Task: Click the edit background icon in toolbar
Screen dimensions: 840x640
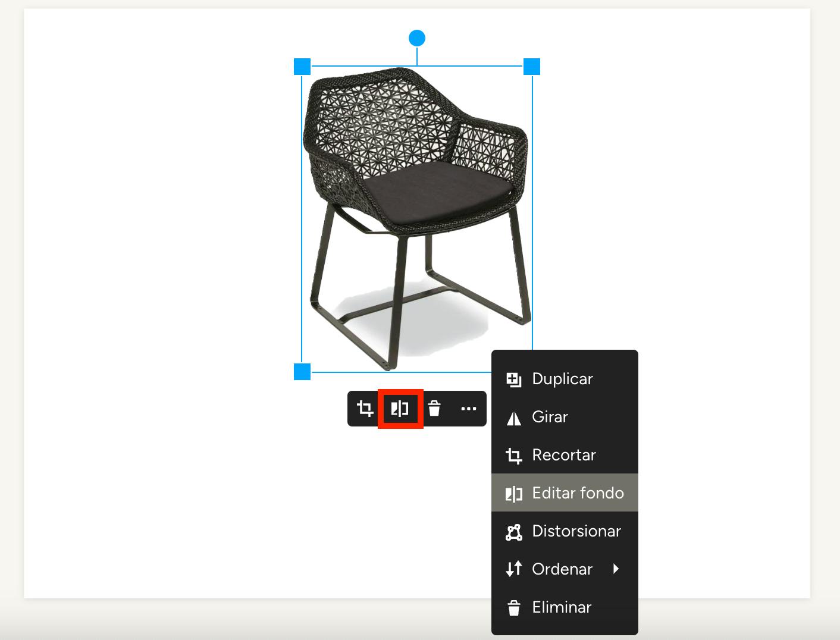Action: 400,409
